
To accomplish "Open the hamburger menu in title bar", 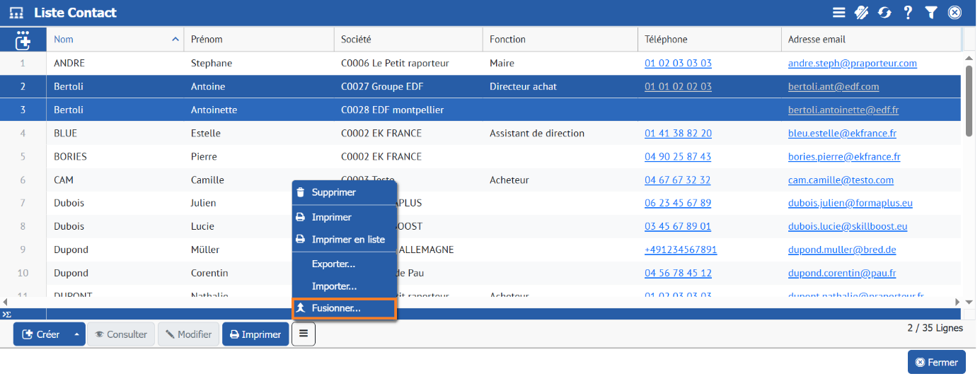I will (838, 13).
